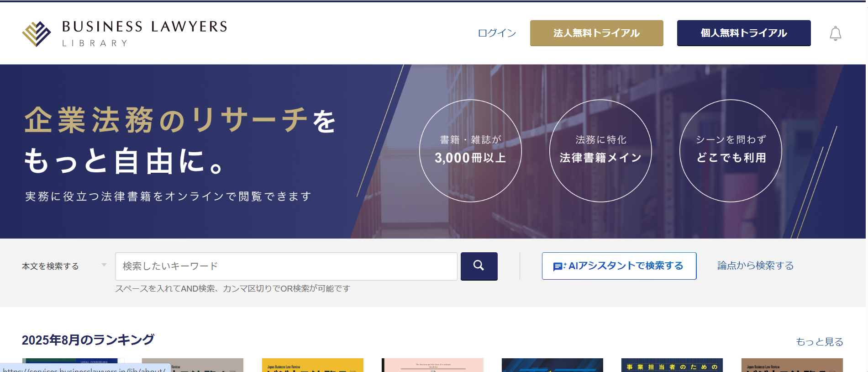Focus the 検索したいキーワード search field
This screenshot has width=868, height=372.
(286, 266)
